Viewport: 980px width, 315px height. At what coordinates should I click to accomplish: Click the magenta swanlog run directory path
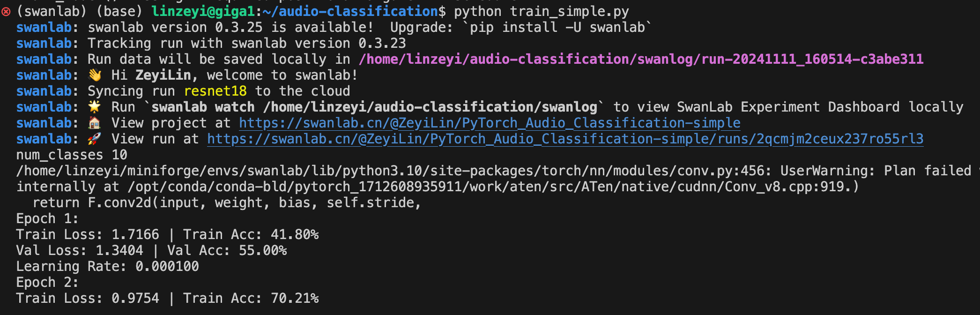pyautogui.click(x=641, y=60)
